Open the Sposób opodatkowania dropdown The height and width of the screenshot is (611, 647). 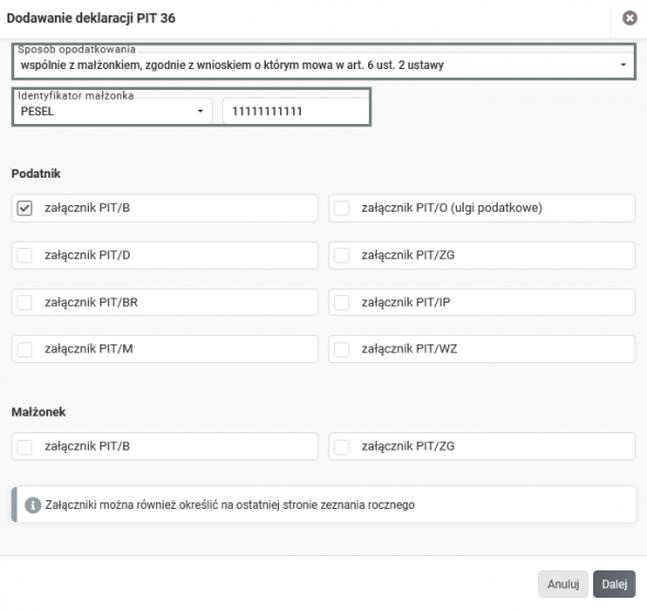coord(324,65)
